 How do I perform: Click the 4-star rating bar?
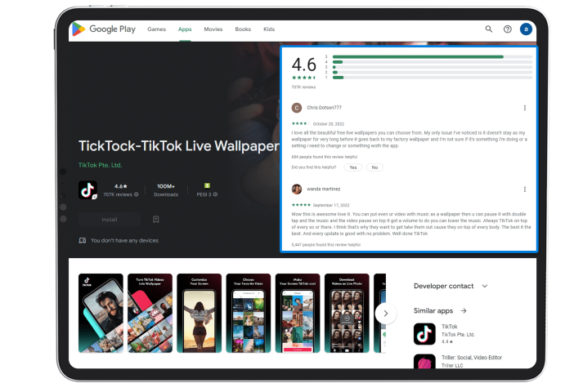point(433,62)
